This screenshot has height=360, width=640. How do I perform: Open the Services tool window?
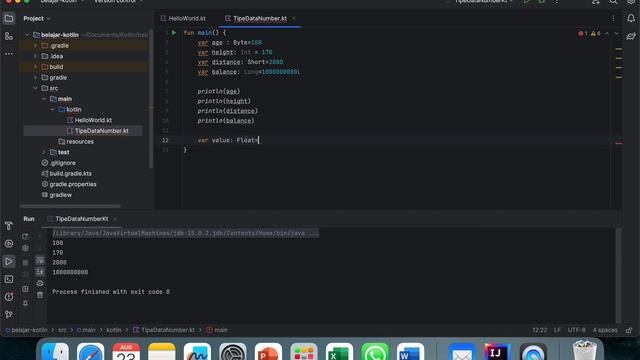9,244
